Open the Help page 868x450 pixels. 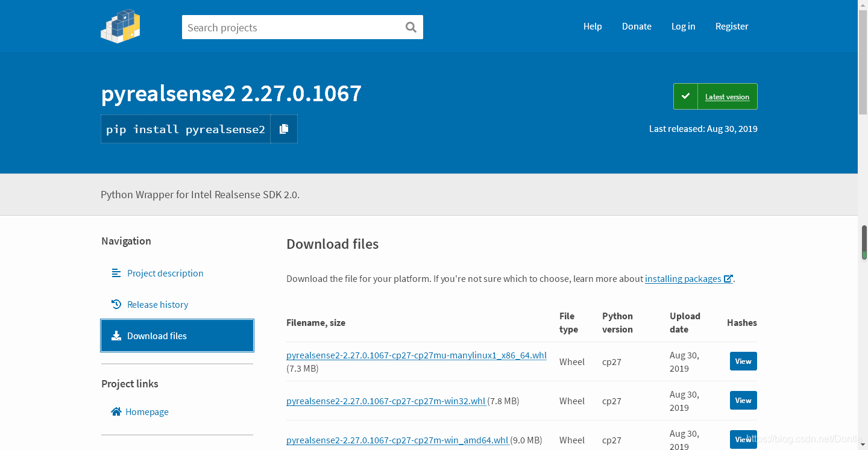click(x=593, y=26)
